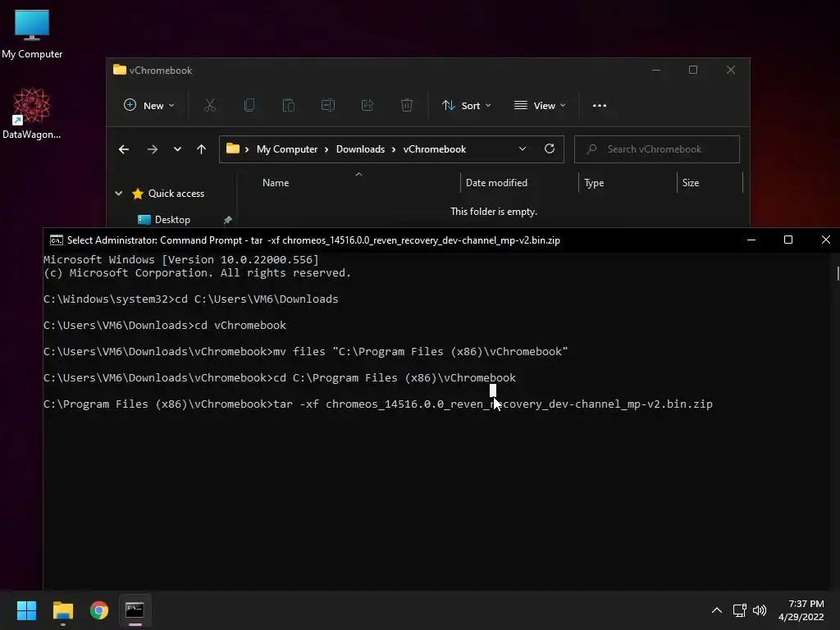Click the Cut scissors icon

[x=209, y=106]
